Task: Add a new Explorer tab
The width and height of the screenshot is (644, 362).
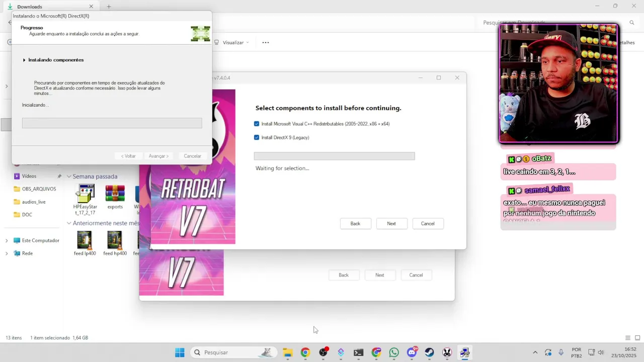Action: [109, 7]
